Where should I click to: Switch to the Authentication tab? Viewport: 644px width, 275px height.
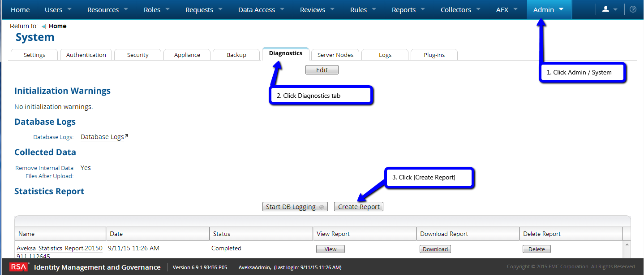[86, 54]
